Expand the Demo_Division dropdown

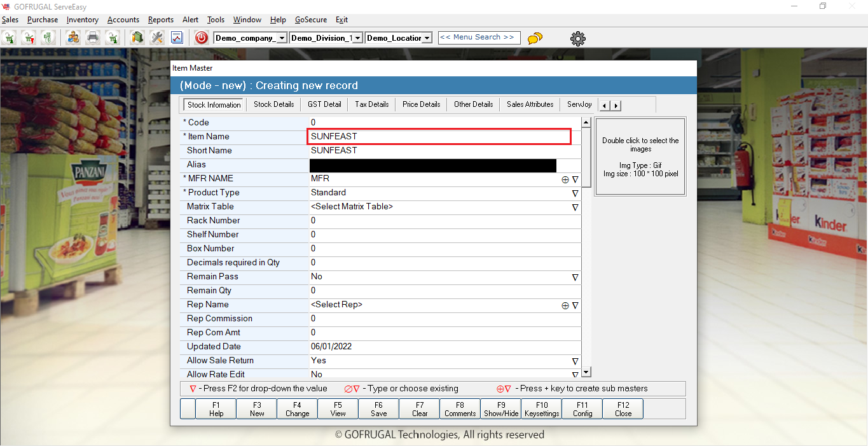358,38
